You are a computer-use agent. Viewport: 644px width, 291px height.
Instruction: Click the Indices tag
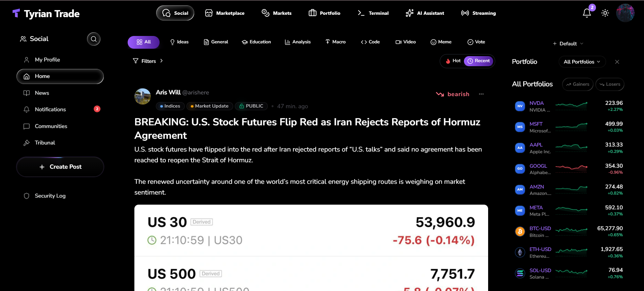[170, 106]
